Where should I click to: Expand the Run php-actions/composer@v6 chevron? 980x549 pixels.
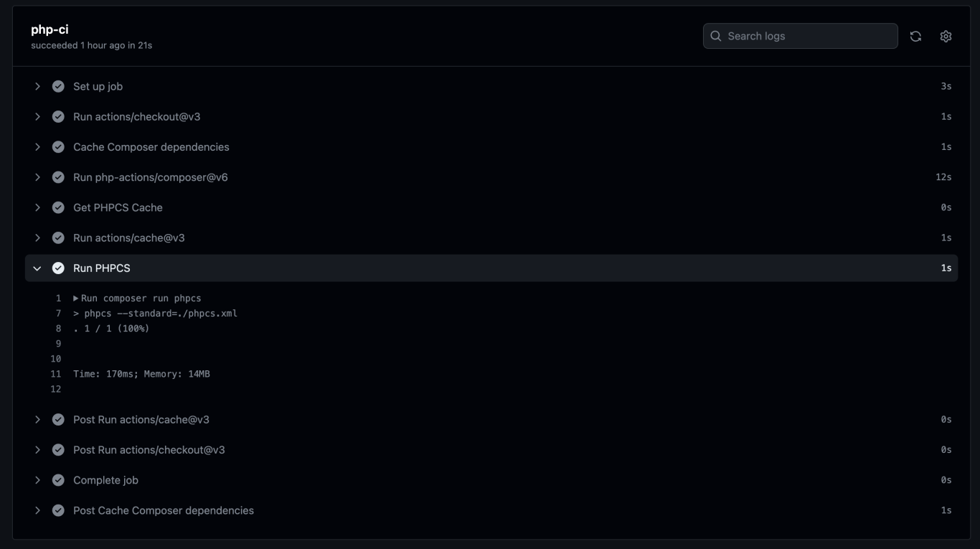click(x=37, y=177)
